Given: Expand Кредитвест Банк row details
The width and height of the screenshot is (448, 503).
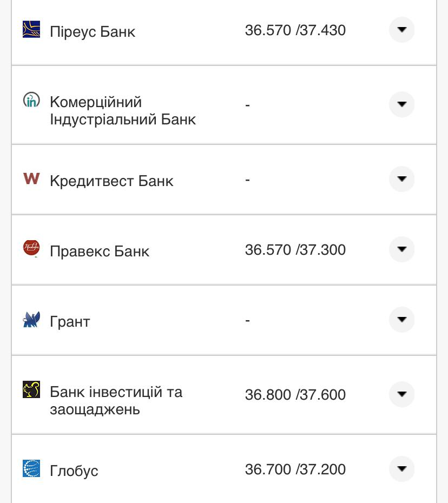Looking at the screenshot, I should coord(401,179).
